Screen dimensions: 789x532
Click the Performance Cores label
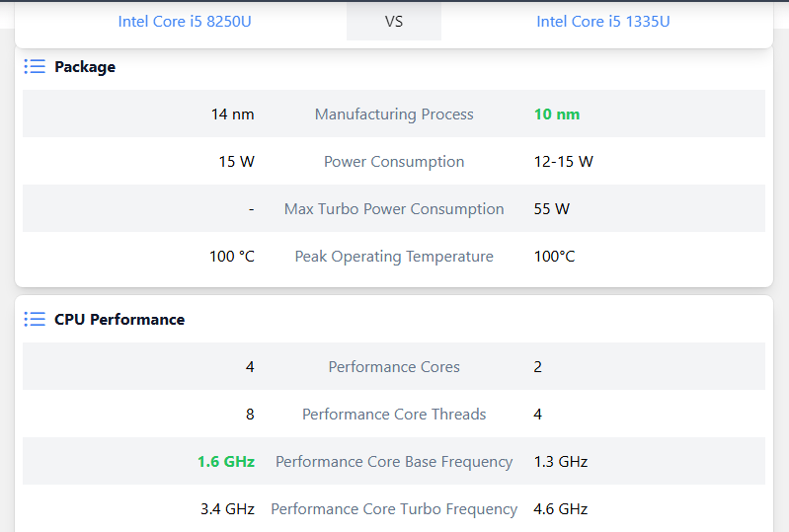click(394, 366)
